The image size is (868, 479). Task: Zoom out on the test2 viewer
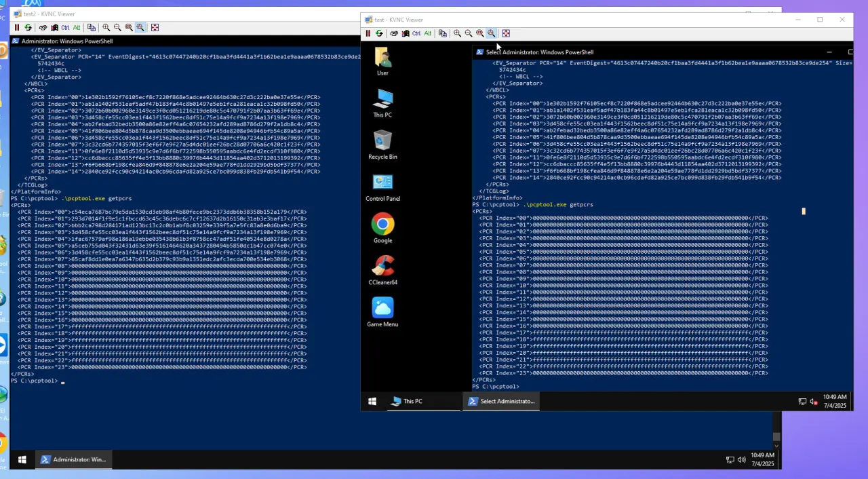click(117, 28)
